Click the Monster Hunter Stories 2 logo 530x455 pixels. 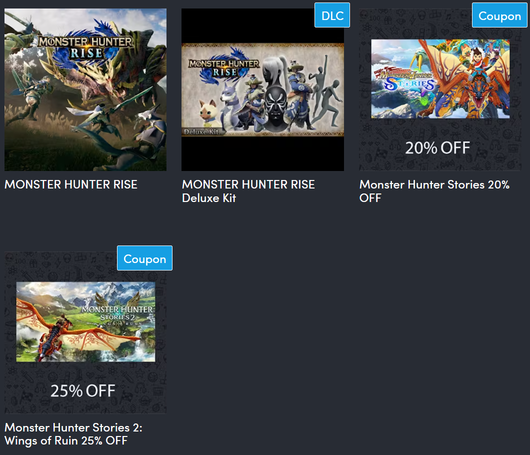pos(118,312)
